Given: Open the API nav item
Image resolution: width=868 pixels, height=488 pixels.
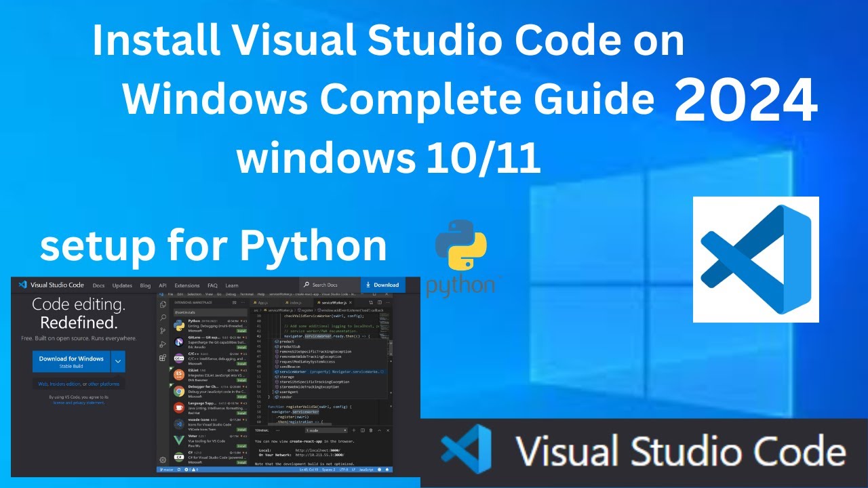Looking at the screenshot, I should point(163,285).
